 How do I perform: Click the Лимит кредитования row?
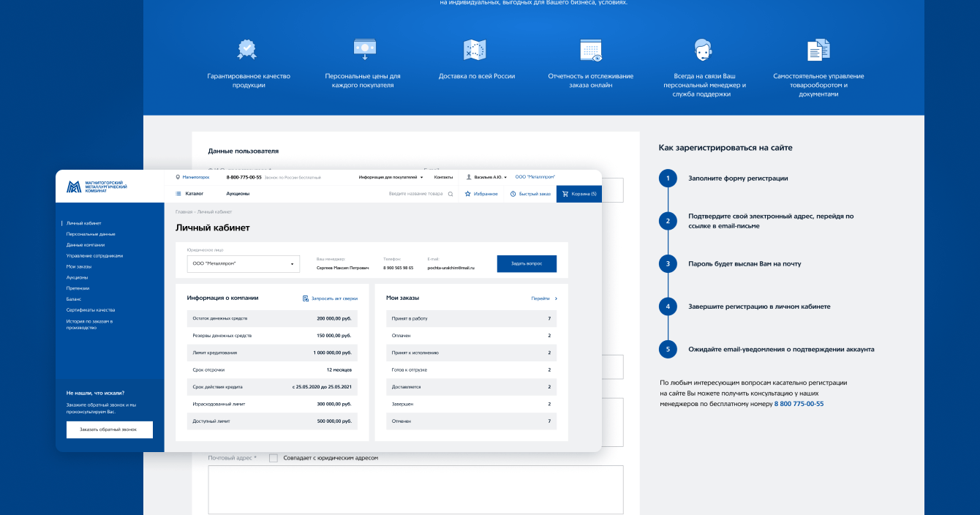click(272, 353)
